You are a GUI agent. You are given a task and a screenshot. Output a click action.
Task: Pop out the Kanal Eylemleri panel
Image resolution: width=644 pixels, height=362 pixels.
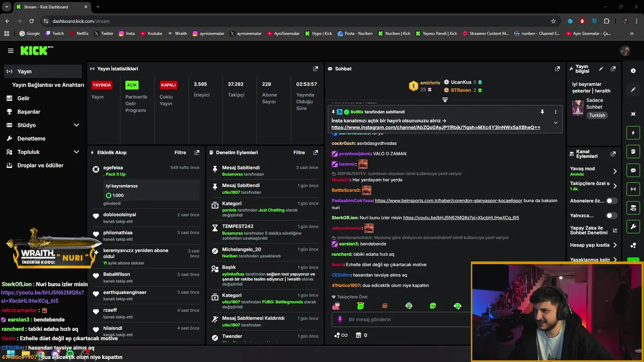pyautogui.click(x=613, y=154)
